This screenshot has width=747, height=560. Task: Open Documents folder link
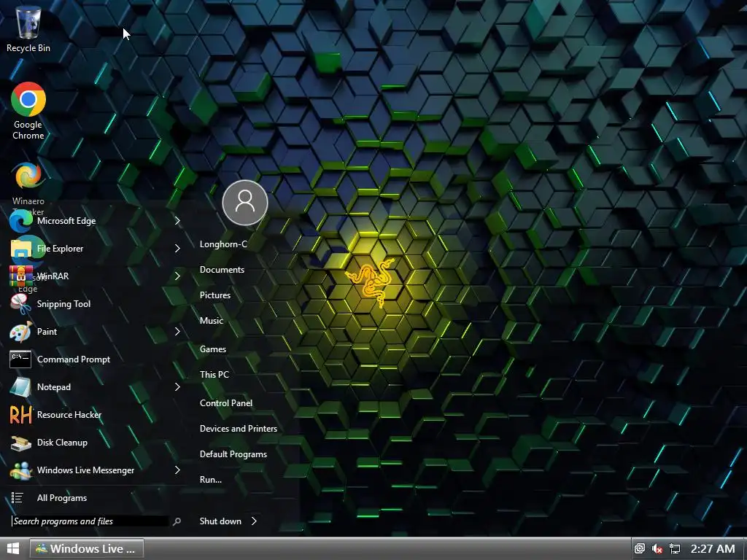point(222,270)
